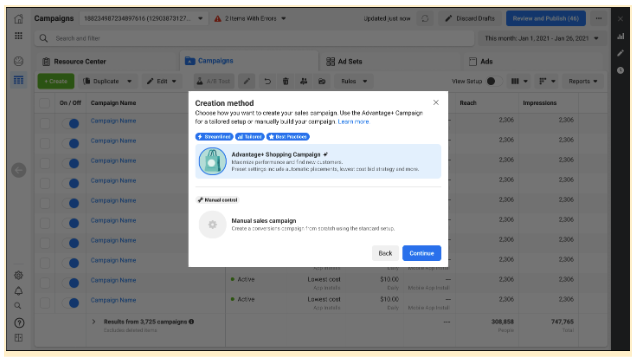Open the Learn more link in dialog
The height and width of the screenshot is (363, 636).
354,122
